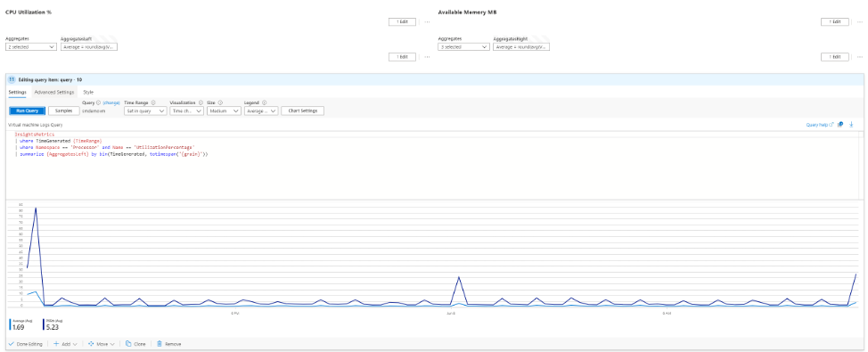Viewport: 868px width, 352px height.
Task: Click the AggregatesLeft field
Action: tap(89, 47)
